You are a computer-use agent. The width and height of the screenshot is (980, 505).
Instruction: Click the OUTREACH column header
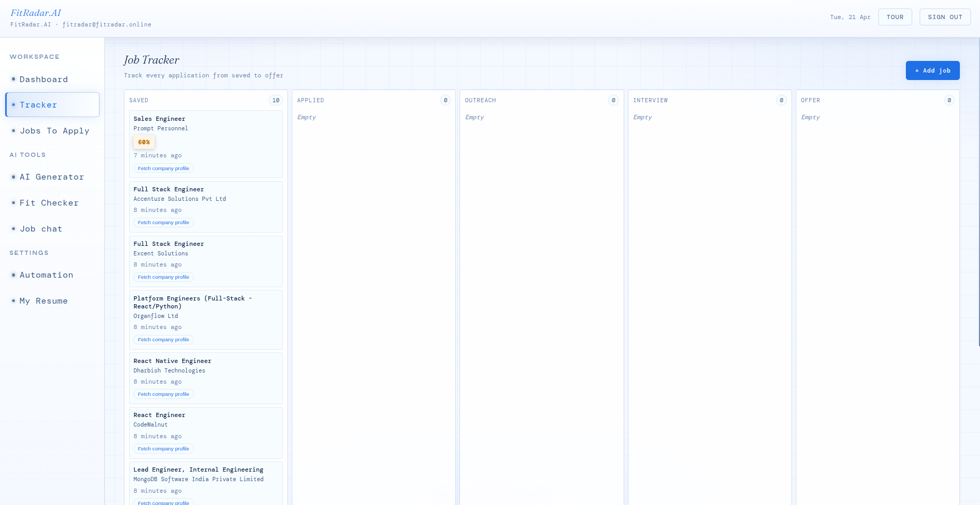click(480, 100)
